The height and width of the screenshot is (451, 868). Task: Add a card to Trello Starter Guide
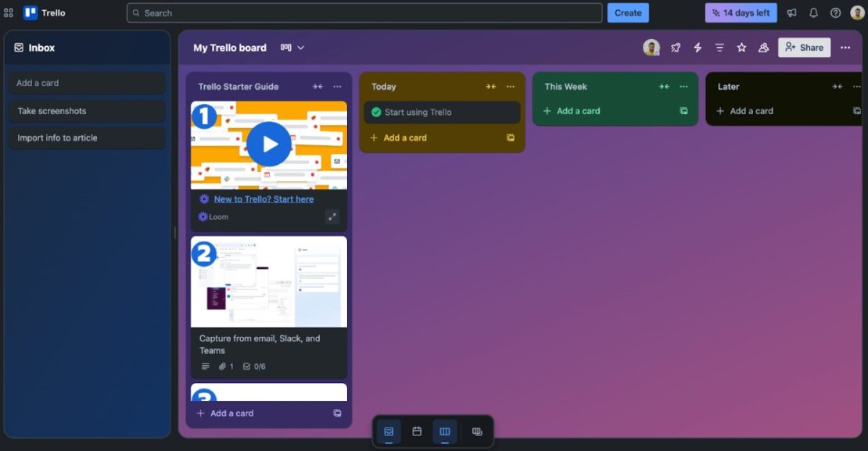click(226, 413)
